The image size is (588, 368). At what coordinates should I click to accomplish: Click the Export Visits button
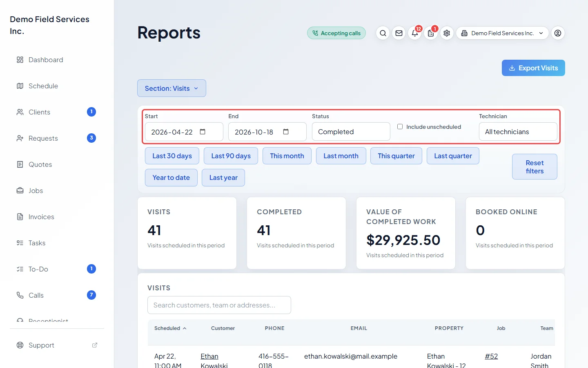(x=533, y=68)
